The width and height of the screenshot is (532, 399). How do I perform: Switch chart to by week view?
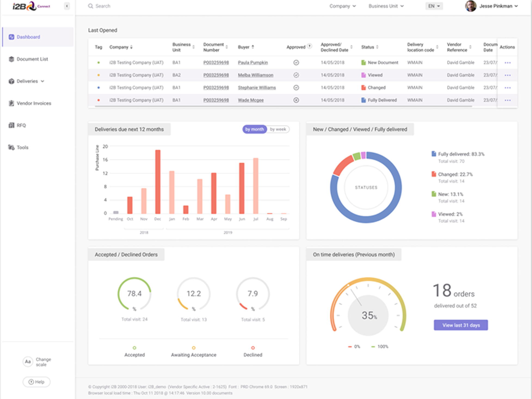tap(278, 129)
